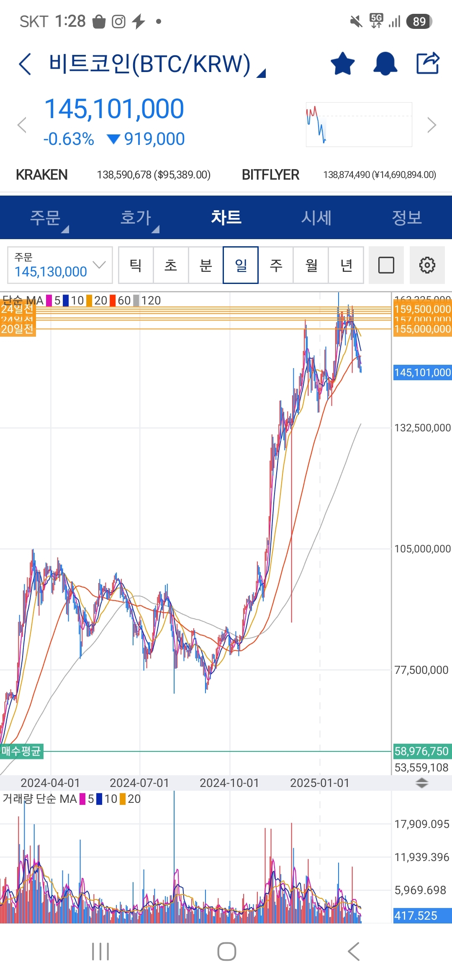This screenshot has height=980, width=452.
Task: Open the 호가 tab
Action: point(136,218)
